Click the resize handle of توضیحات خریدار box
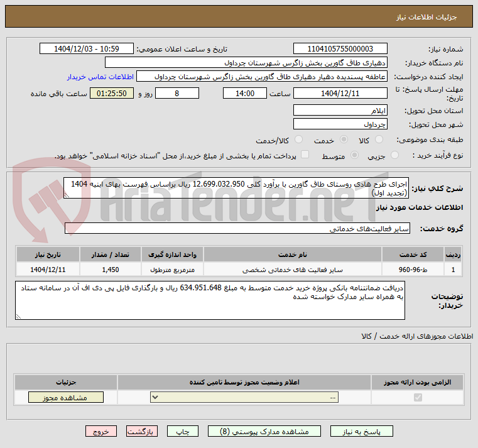Viewport: 478px width, 448px height. click(19, 316)
